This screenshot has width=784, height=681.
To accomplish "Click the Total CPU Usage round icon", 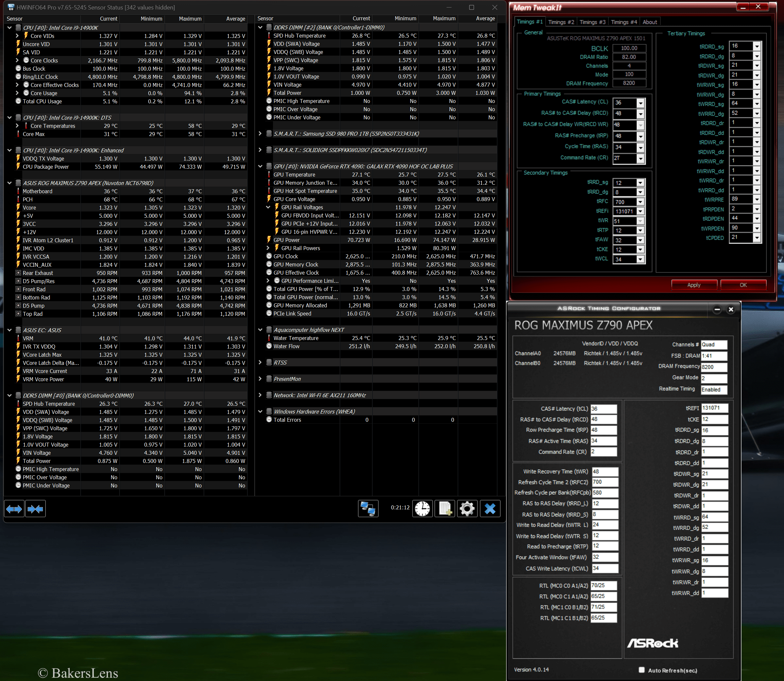I will (x=18, y=101).
